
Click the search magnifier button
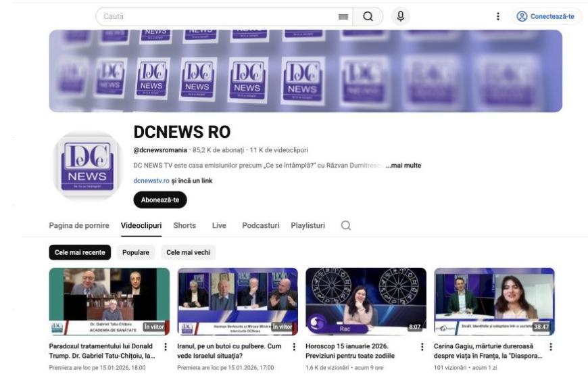(368, 17)
